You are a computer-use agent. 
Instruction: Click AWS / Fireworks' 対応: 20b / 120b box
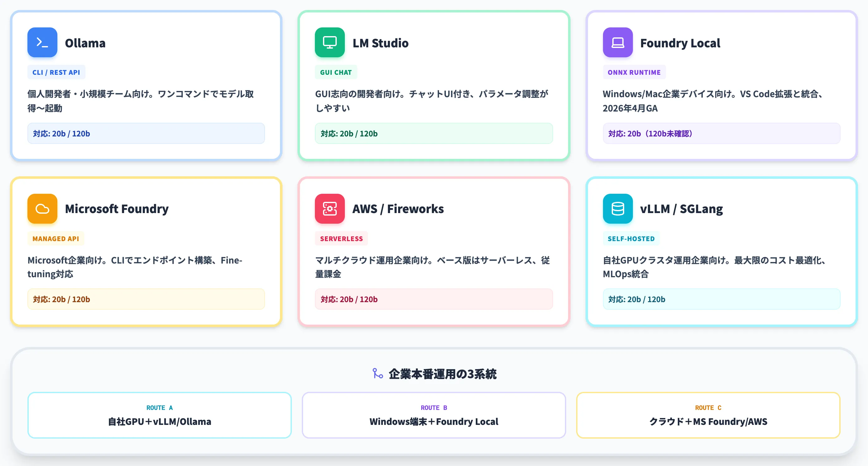tap(434, 299)
